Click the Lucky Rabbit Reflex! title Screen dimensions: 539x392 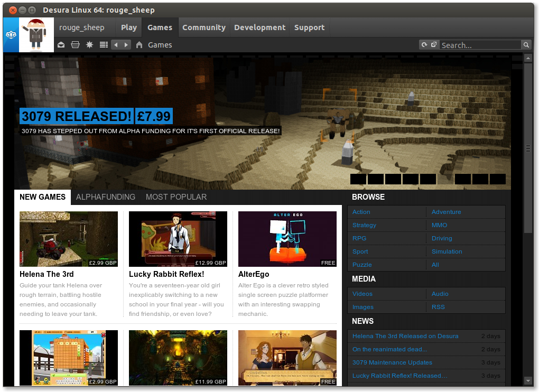point(166,274)
